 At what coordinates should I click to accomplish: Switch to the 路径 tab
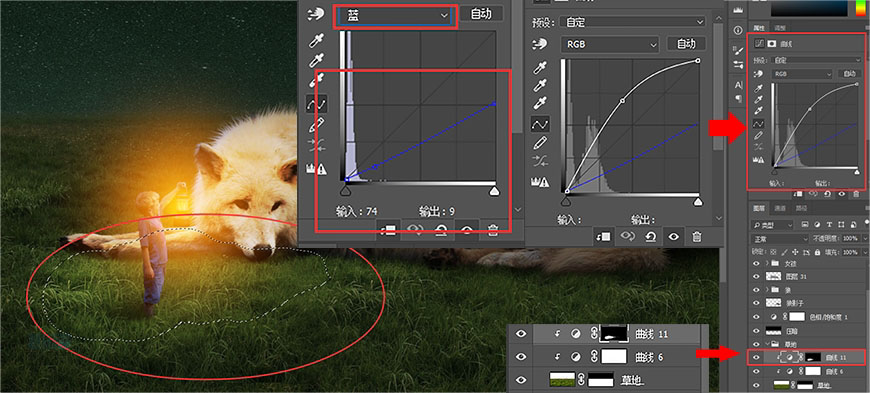point(801,208)
